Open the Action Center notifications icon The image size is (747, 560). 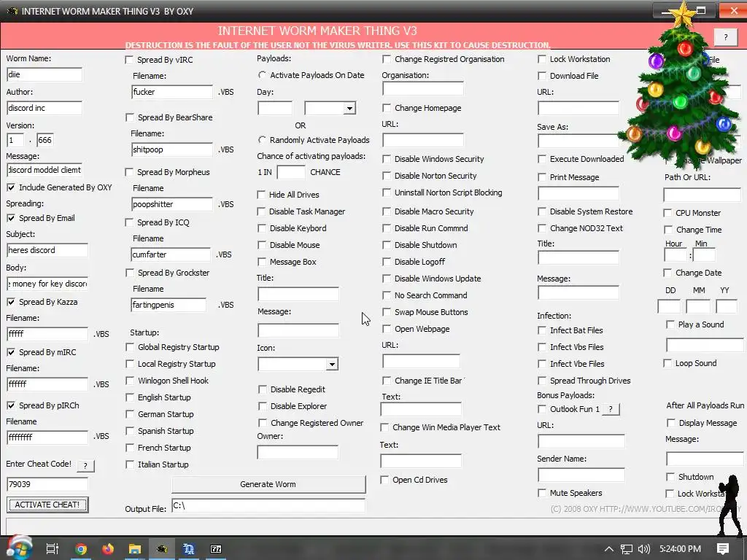(x=723, y=549)
